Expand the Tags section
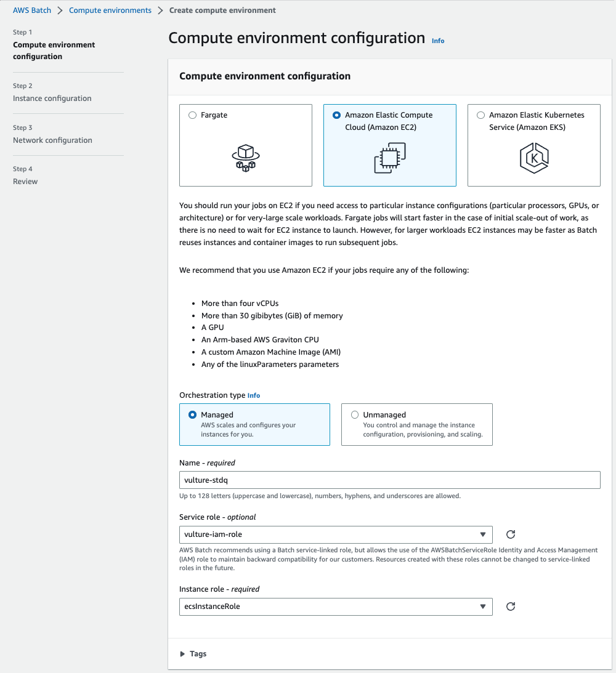 click(x=193, y=654)
